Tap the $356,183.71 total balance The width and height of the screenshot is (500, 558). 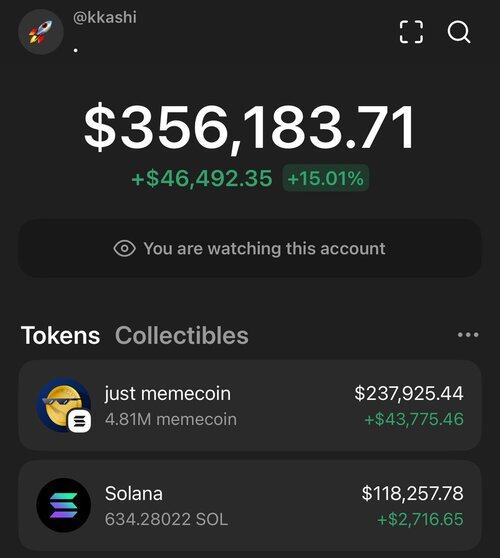pyautogui.click(x=249, y=127)
